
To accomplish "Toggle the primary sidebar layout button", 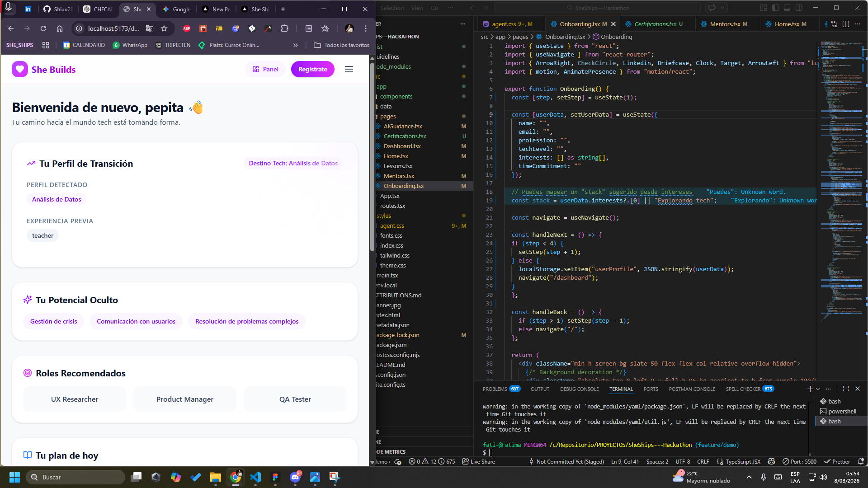I will point(775,8).
